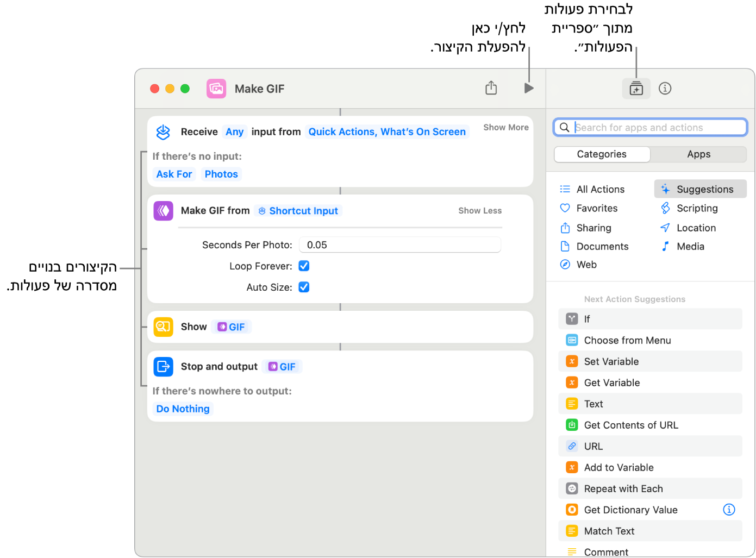Click the Text action yellow icon
This screenshot has width=756, height=558.
point(572,404)
